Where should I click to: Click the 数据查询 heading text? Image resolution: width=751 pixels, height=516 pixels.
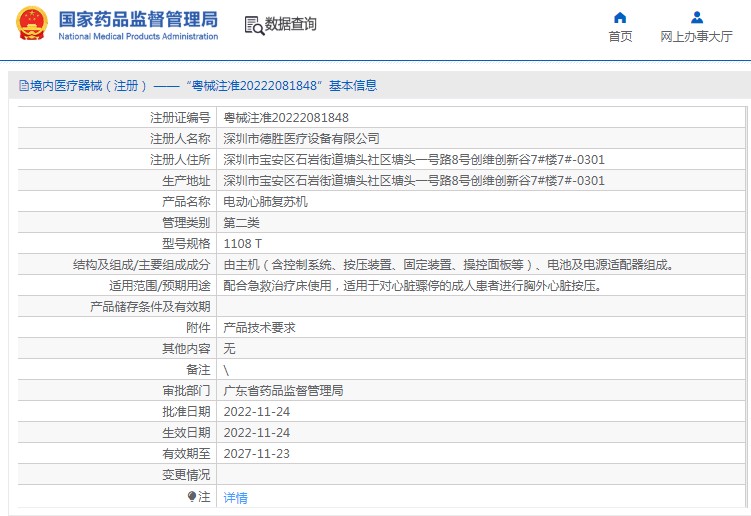tap(291, 24)
